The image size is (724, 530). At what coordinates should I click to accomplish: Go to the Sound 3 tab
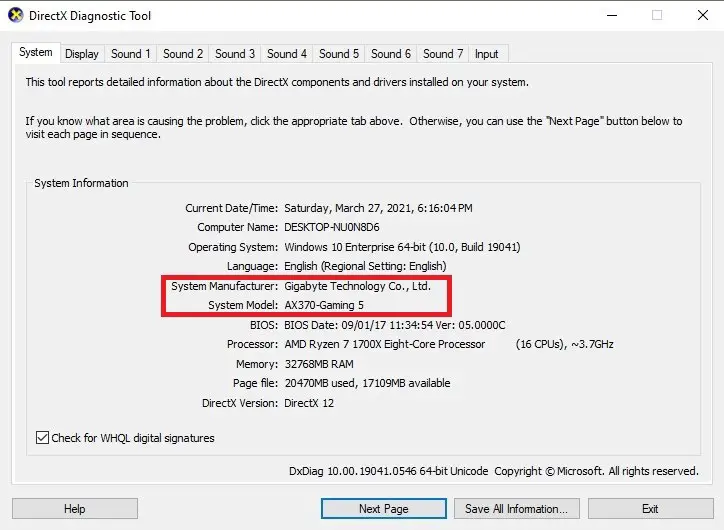coord(235,54)
